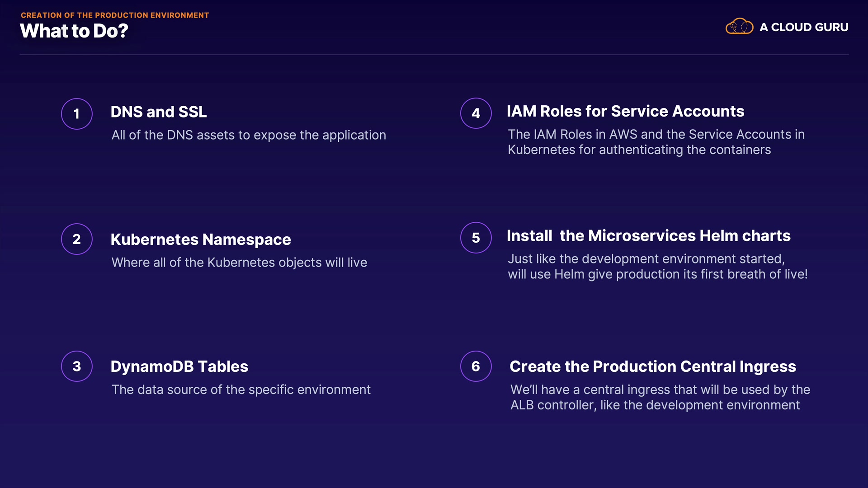Click the A Cloud Guru cloud logo
868x488 pixels.
[739, 27]
